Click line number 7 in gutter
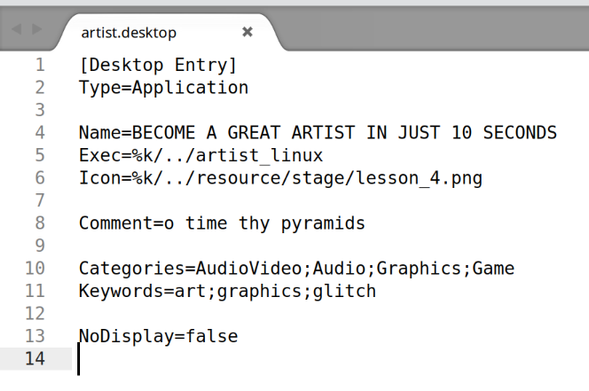589x391 pixels. tap(40, 200)
